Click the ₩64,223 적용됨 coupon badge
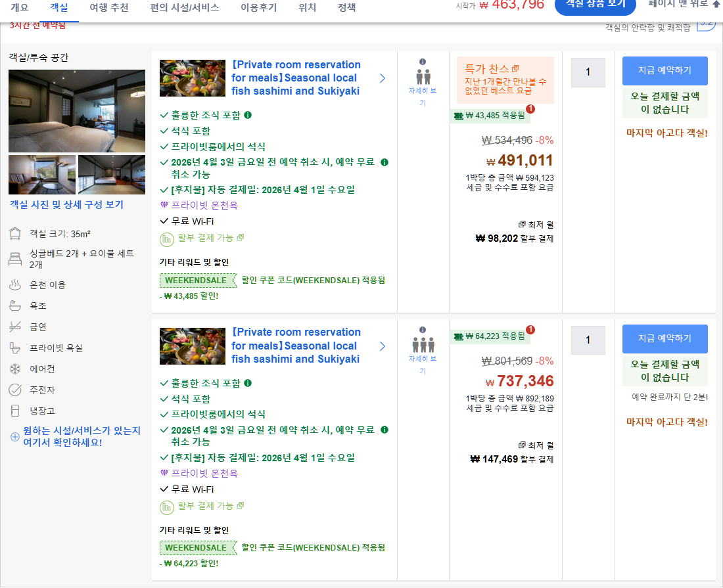 click(490, 336)
